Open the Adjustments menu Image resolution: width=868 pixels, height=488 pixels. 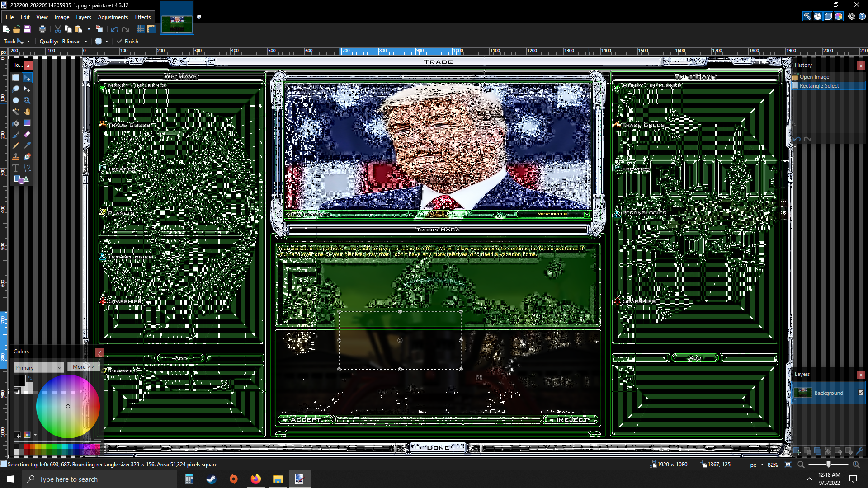coord(113,17)
